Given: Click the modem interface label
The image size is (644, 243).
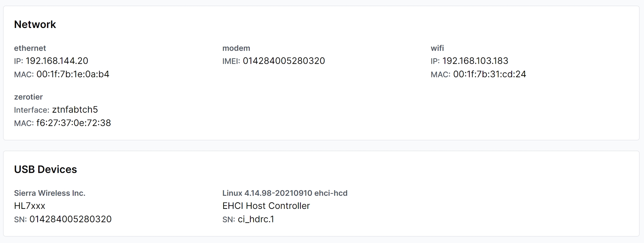Looking at the screenshot, I should tap(236, 48).
